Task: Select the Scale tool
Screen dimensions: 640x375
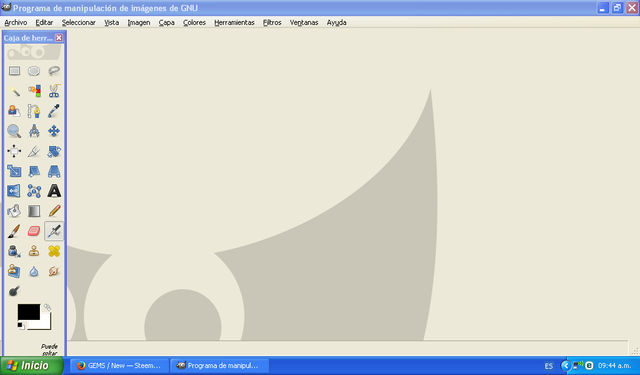Action: tap(14, 171)
